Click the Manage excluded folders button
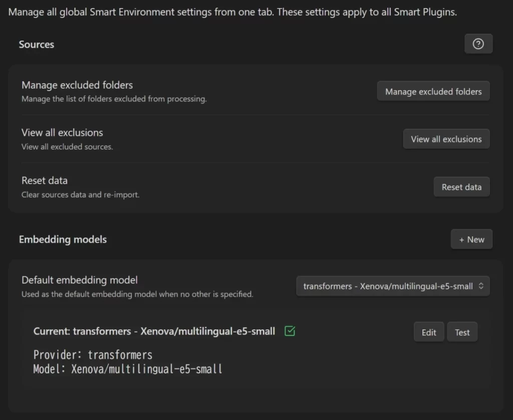Screen dimensions: 513x420 coord(433,92)
